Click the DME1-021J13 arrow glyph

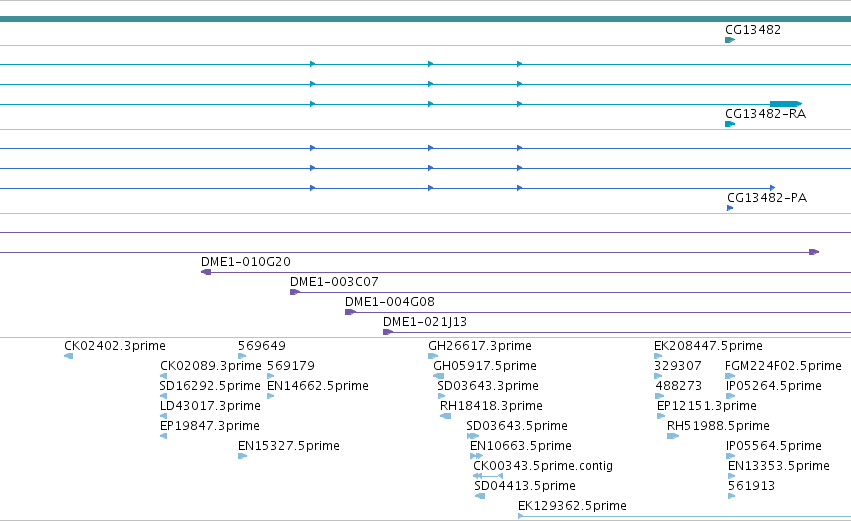pyautogui.click(x=388, y=333)
